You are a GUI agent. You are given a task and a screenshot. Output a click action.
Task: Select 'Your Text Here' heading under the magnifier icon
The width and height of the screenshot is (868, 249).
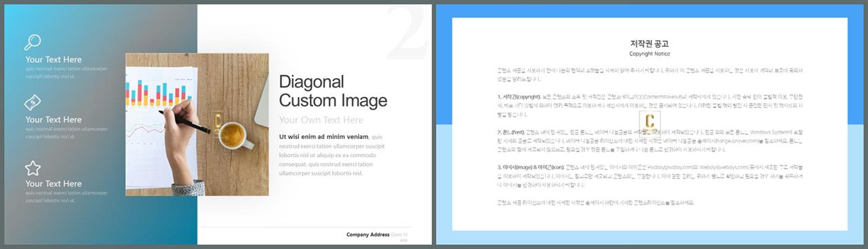click(54, 60)
